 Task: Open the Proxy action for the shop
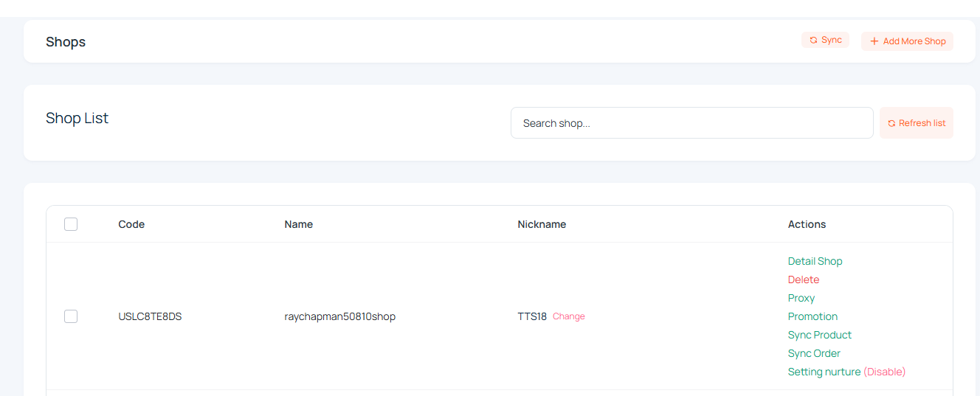coord(801,298)
